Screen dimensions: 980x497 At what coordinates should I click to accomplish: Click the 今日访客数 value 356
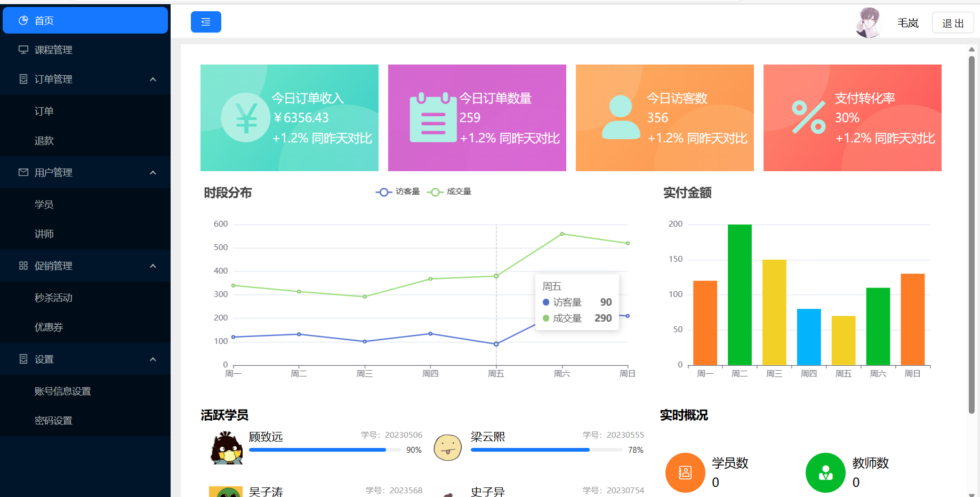[657, 118]
